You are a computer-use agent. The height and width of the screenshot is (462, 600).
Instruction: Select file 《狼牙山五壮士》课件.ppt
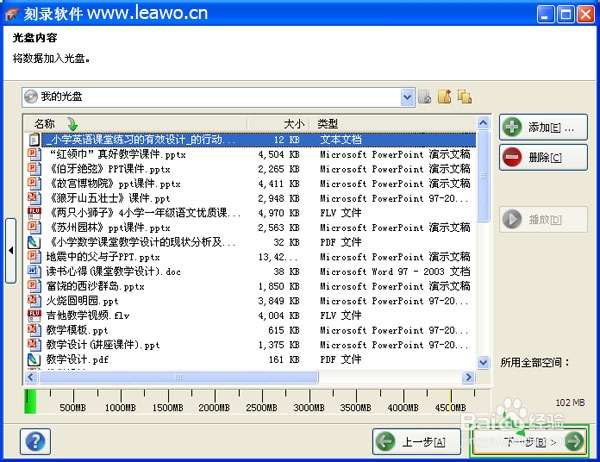[x=251, y=198]
